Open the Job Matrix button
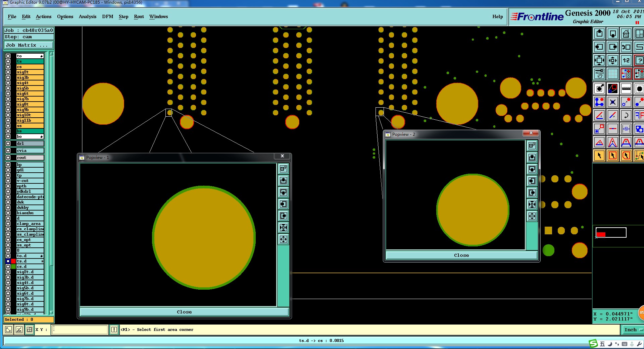Viewport: 644px width, 349px height. point(29,45)
